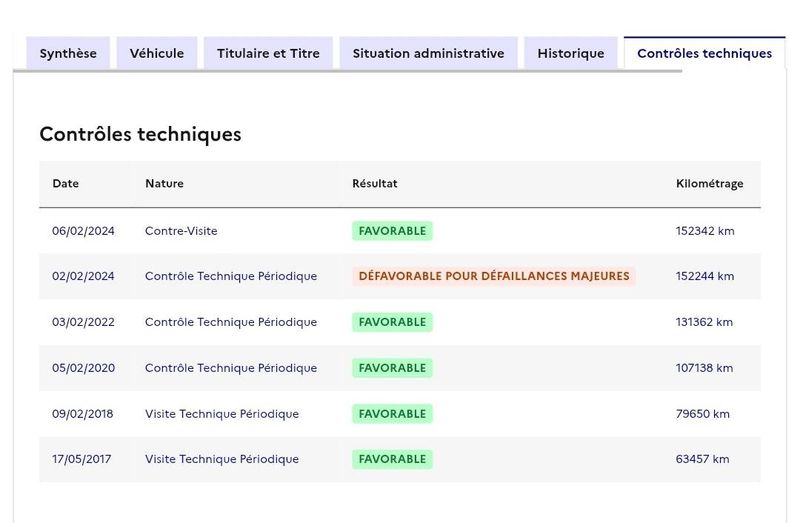The image size is (800, 523).
Task: Click the FAVORABLE badge for 05/02/2020
Action: (392, 368)
